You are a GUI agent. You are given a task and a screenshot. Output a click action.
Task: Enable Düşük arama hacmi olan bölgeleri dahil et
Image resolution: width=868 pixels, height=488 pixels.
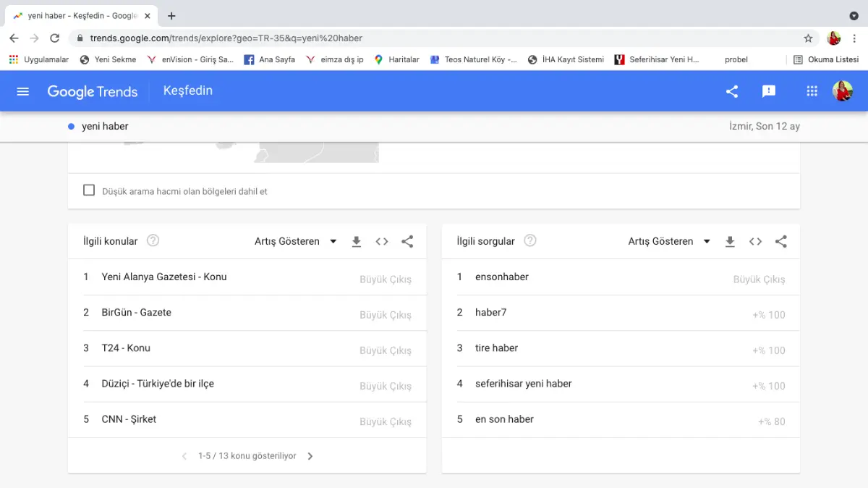coord(89,190)
